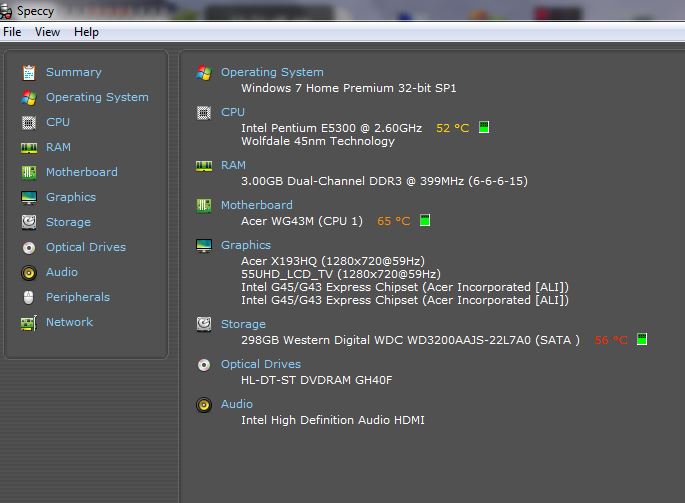Open the View menu
This screenshot has height=503, width=685.
(x=47, y=32)
